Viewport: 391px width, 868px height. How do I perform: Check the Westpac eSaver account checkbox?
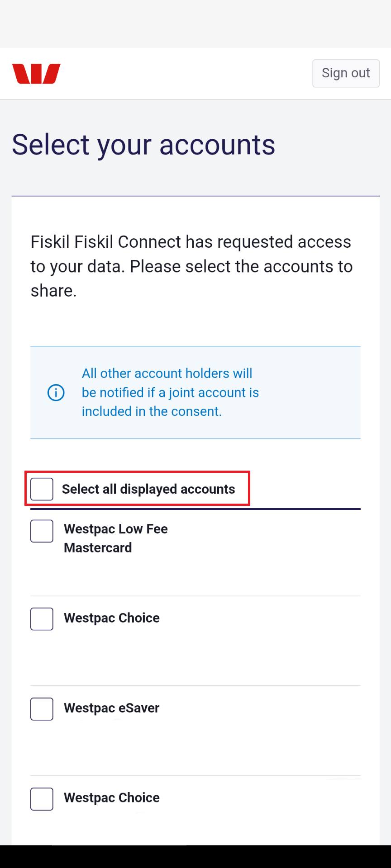click(x=41, y=708)
